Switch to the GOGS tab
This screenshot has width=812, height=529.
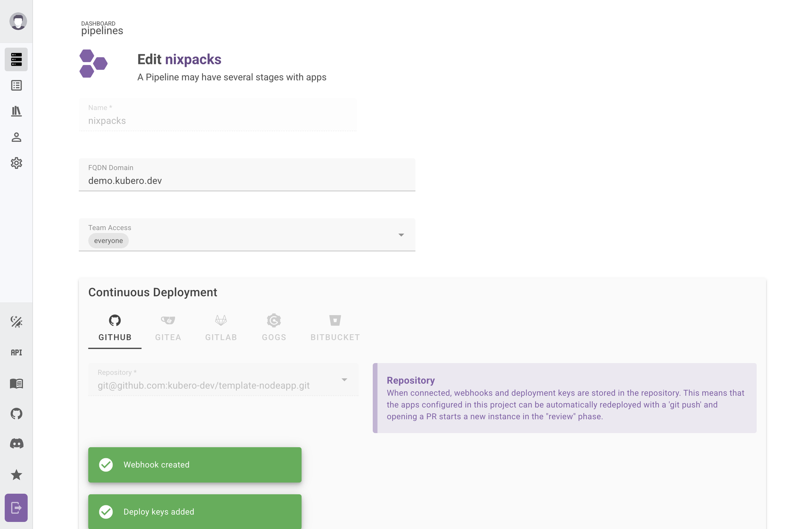(274, 328)
